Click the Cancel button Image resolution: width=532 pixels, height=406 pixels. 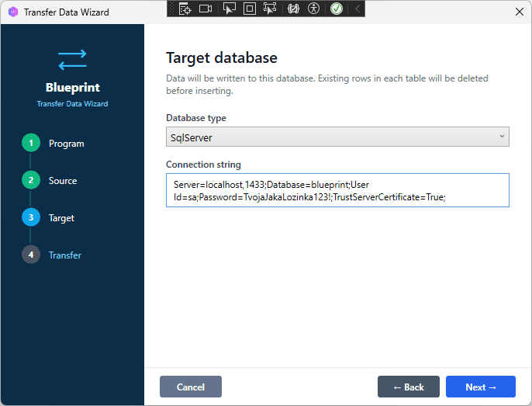tap(191, 387)
